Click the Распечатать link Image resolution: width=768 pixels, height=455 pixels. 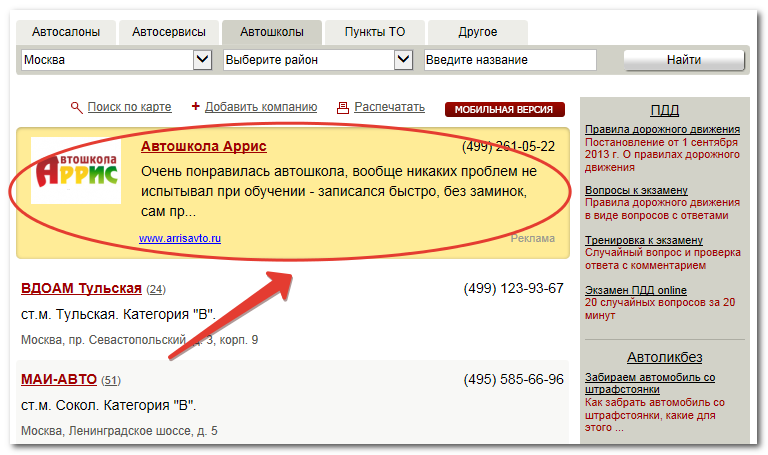(389, 107)
